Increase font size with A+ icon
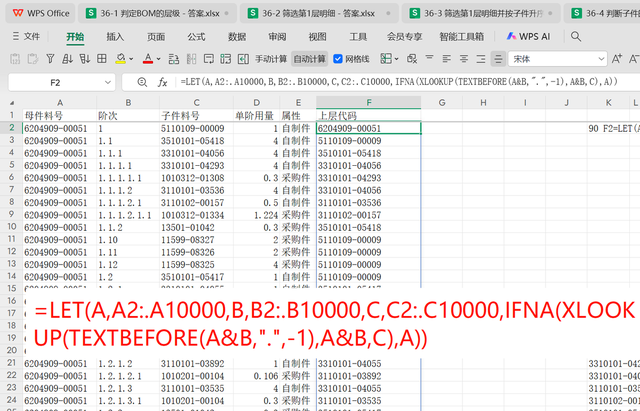This screenshot has width=640, height=411. [617, 59]
